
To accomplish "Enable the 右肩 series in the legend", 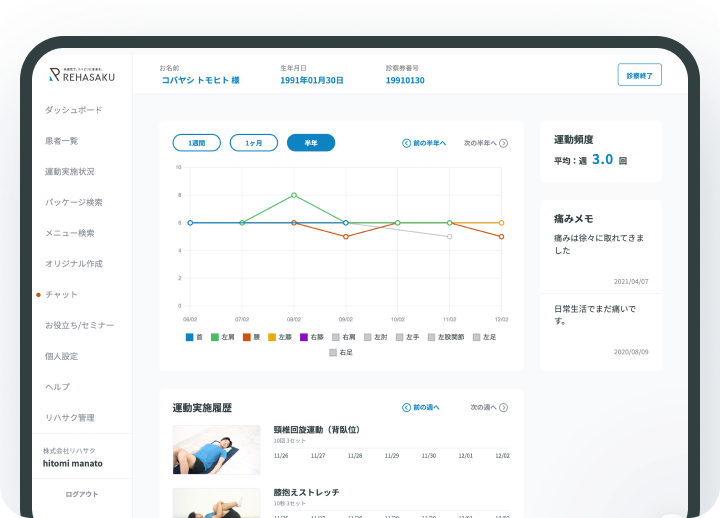I will pos(337,338).
